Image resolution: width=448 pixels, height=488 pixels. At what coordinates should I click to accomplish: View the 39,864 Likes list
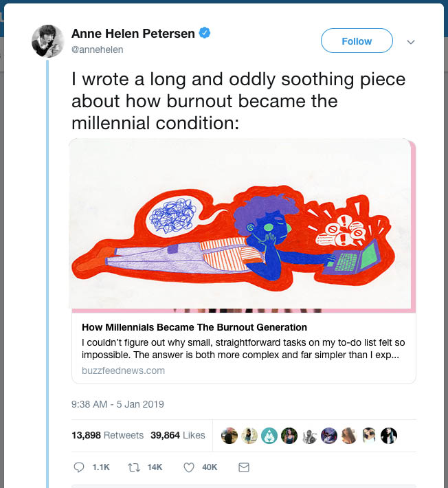[178, 435]
